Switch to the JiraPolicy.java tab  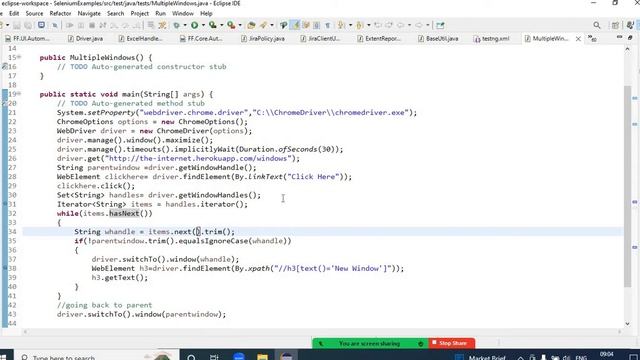[262, 38]
